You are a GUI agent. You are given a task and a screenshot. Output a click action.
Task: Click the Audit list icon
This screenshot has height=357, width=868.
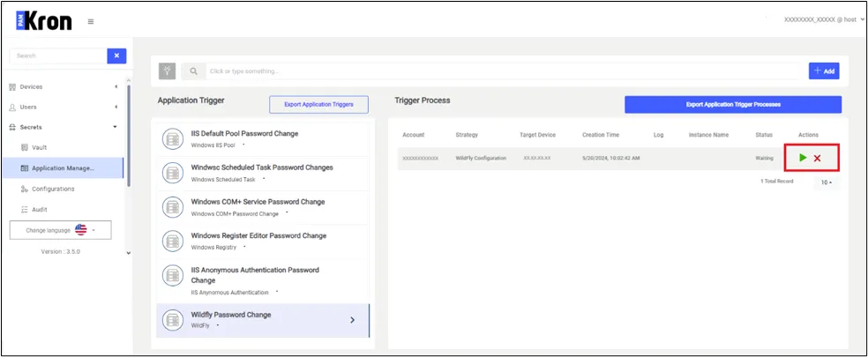pyautogui.click(x=25, y=210)
